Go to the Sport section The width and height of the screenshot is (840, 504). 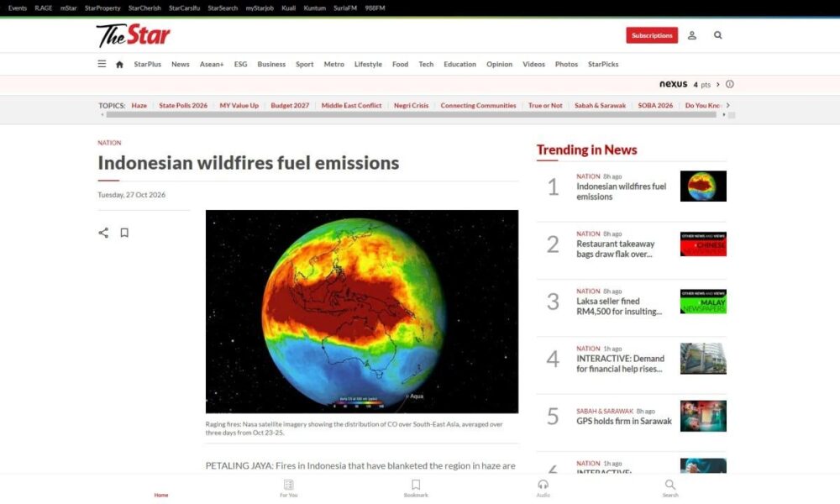coord(305,65)
